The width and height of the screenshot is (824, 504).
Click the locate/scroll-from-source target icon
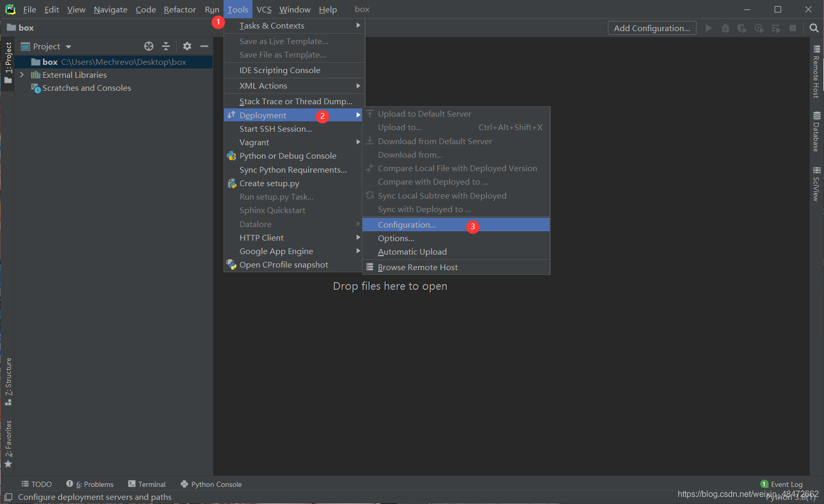tap(149, 46)
